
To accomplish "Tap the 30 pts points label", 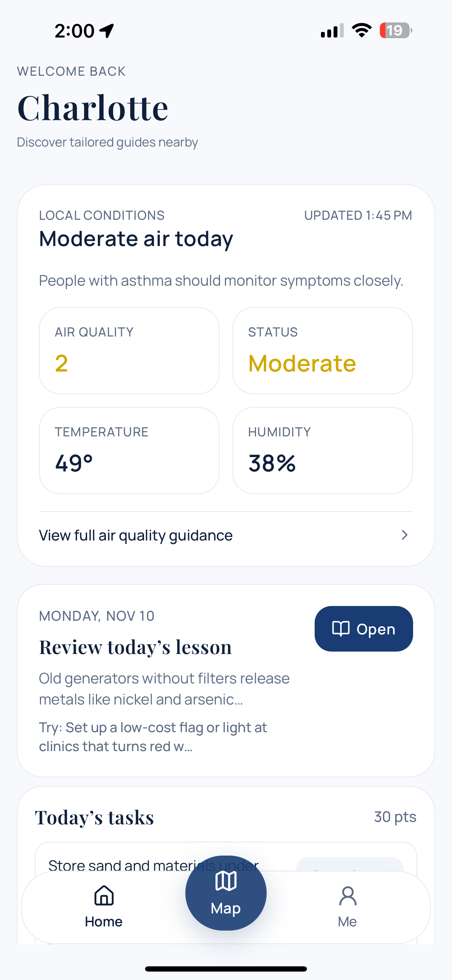I will click(395, 817).
